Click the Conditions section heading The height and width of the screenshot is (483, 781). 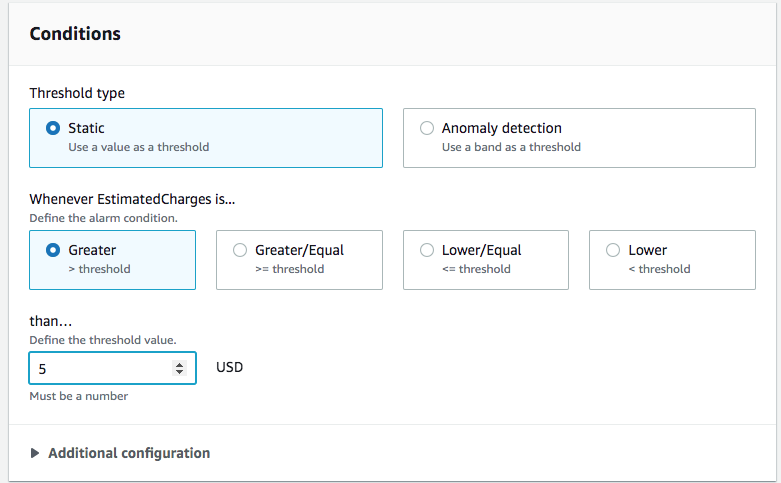pos(75,34)
